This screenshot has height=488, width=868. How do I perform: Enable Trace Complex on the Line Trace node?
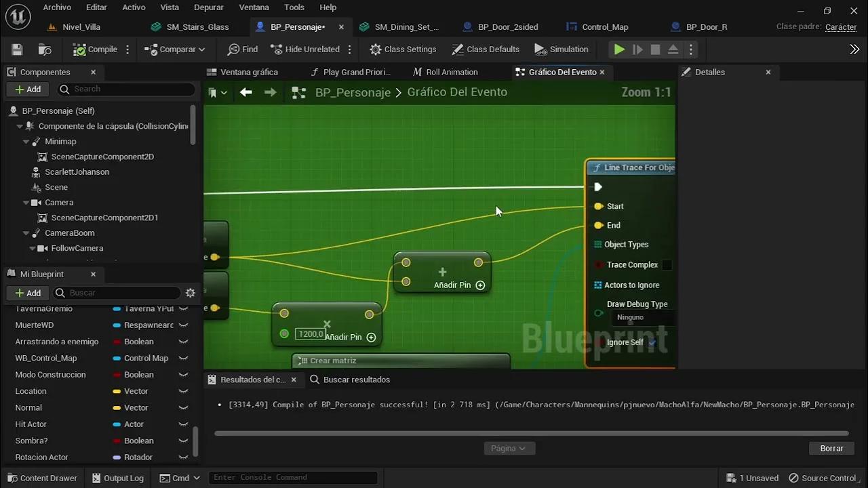click(667, 264)
